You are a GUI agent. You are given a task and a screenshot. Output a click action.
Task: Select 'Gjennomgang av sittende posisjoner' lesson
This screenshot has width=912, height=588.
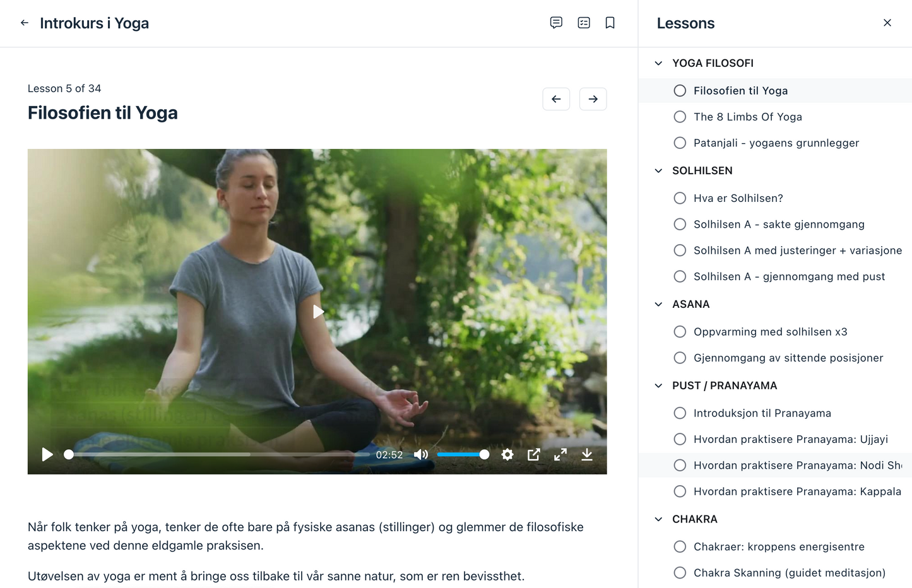click(788, 358)
